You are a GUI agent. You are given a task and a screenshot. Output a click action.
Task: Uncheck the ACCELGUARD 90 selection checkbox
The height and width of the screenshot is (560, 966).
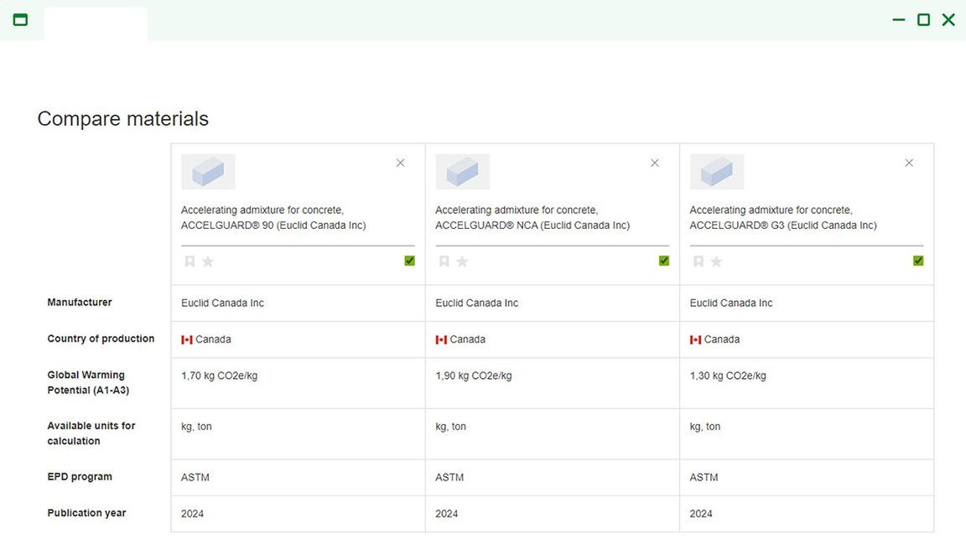point(410,261)
